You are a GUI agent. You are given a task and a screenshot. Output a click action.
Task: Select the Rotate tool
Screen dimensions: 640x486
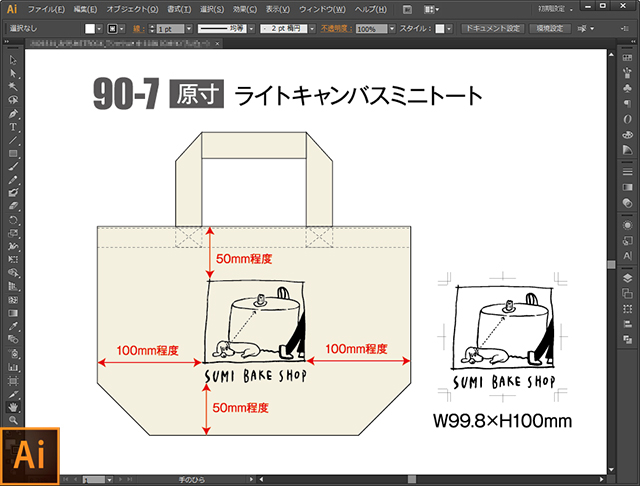(x=13, y=220)
